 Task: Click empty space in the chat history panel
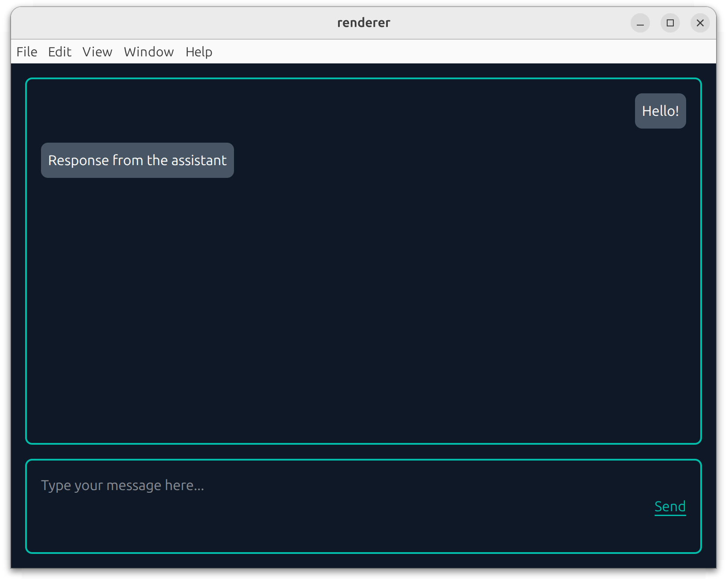tap(364, 308)
